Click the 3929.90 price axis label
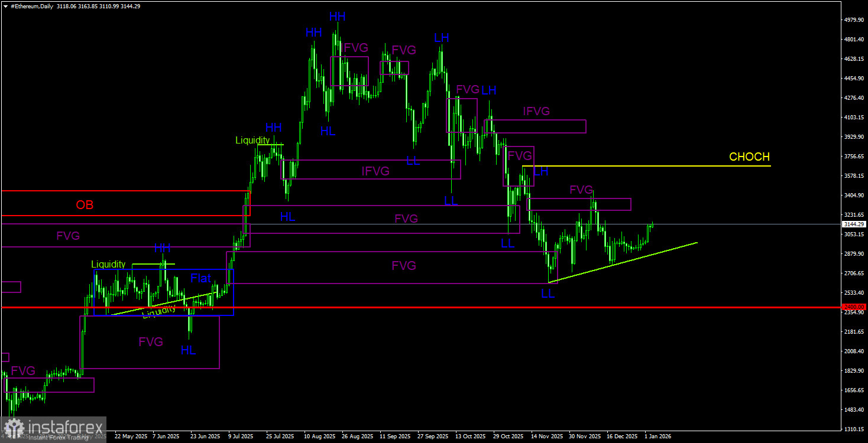 pyautogui.click(x=854, y=137)
